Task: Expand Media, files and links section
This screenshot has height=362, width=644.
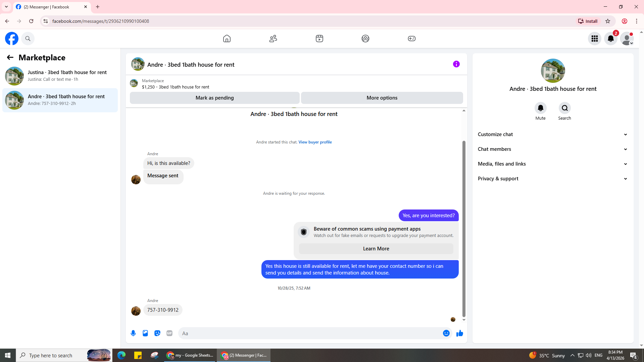Action: click(553, 164)
